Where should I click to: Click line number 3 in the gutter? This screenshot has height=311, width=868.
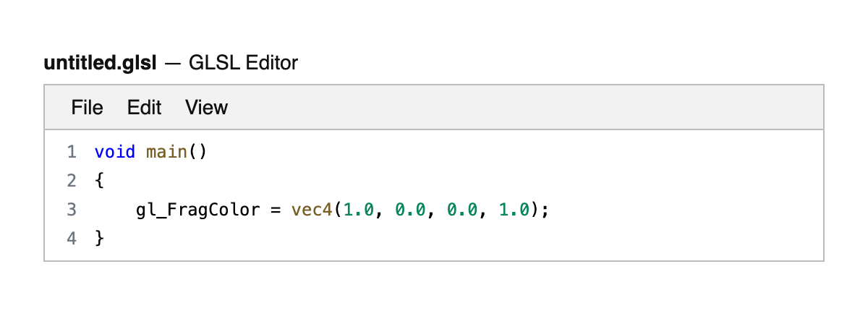(x=71, y=210)
